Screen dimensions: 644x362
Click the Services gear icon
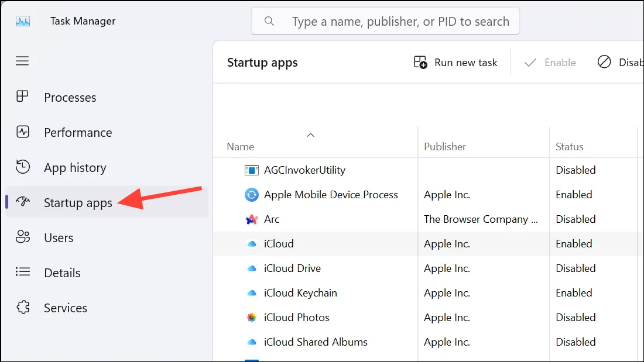[23, 307]
